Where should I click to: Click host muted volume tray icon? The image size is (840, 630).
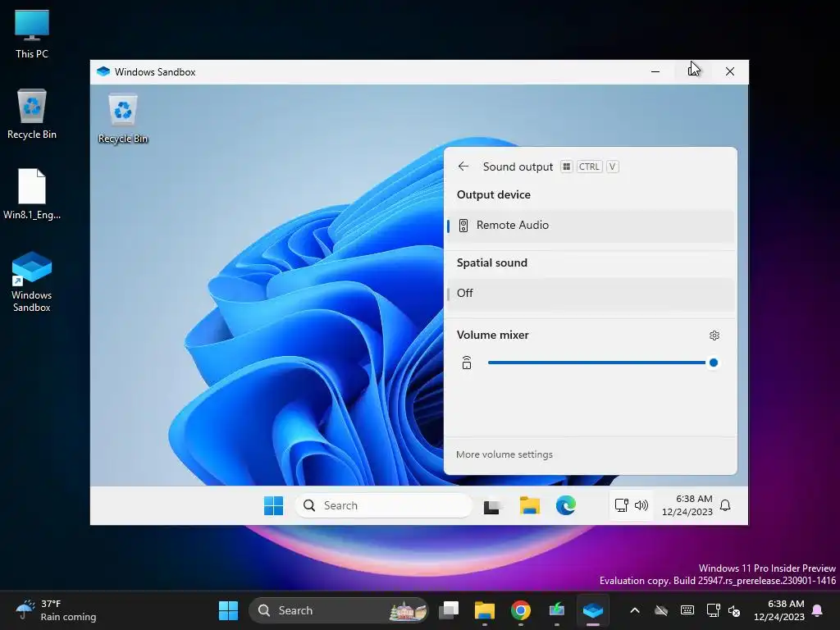(734, 610)
